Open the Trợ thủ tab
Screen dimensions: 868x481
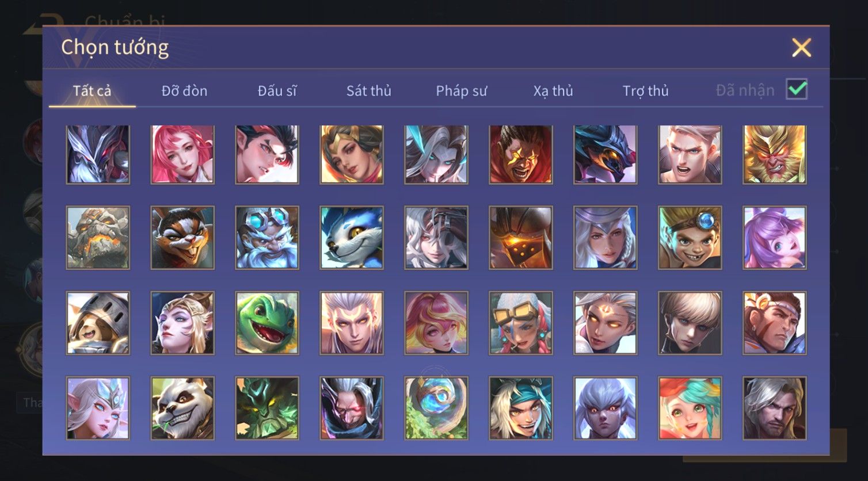click(x=645, y=90)
